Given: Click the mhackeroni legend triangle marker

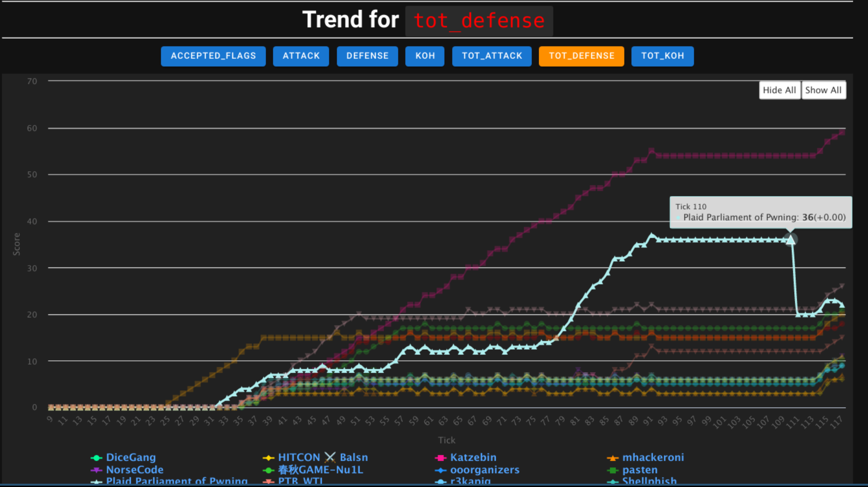Looking at the screenshot, I should (613, 458).
